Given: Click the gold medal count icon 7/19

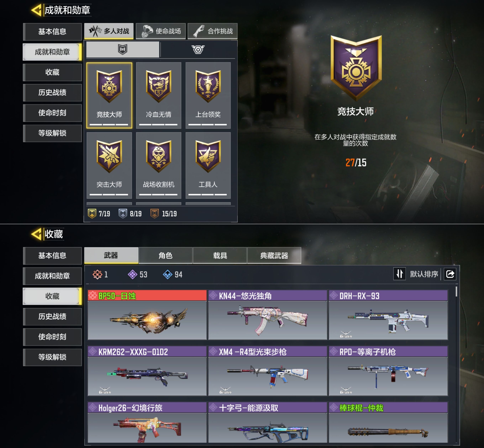Looking at the screenshot, I should pos(92,214).
